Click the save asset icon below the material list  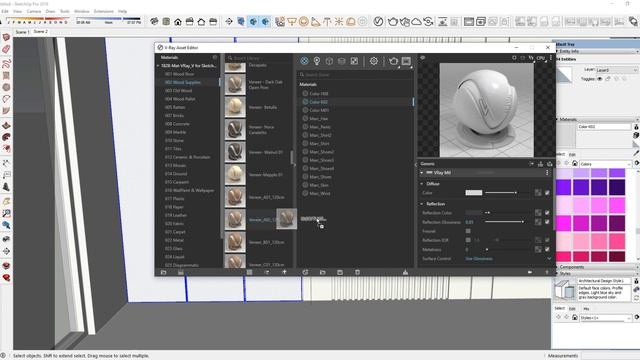pyautogui.click(x=340, y=272)
